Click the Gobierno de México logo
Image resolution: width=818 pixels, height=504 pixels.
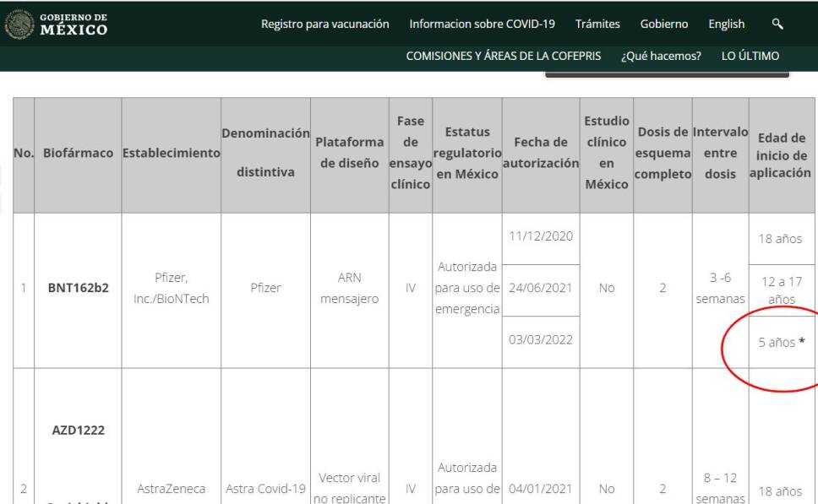click(56, 24)
